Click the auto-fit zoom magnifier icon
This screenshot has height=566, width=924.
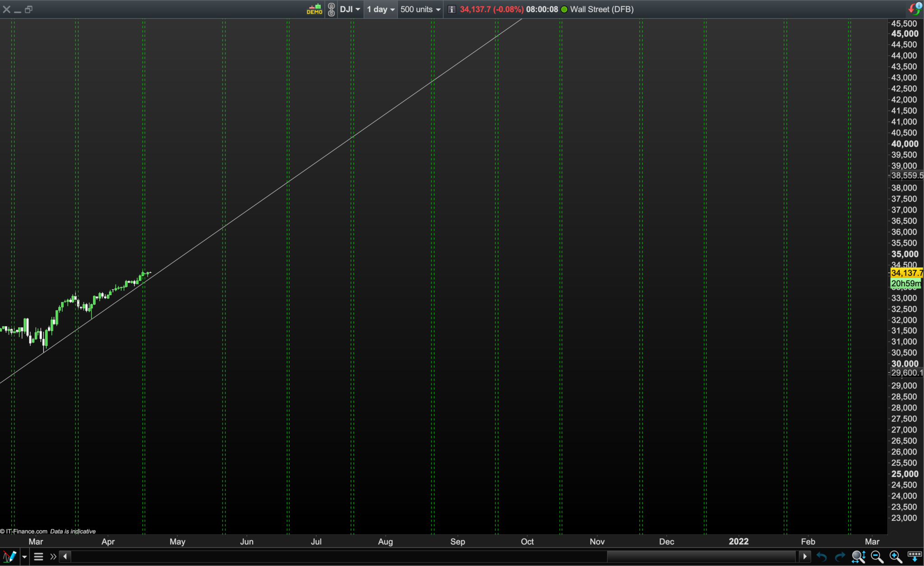(858, 557)
